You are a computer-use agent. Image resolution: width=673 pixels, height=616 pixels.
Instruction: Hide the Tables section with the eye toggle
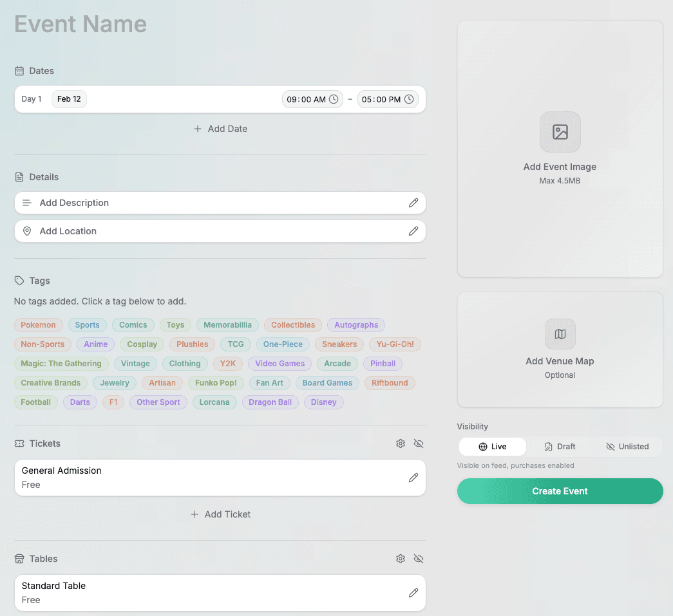pyautogui.click(x=419, y=559)
